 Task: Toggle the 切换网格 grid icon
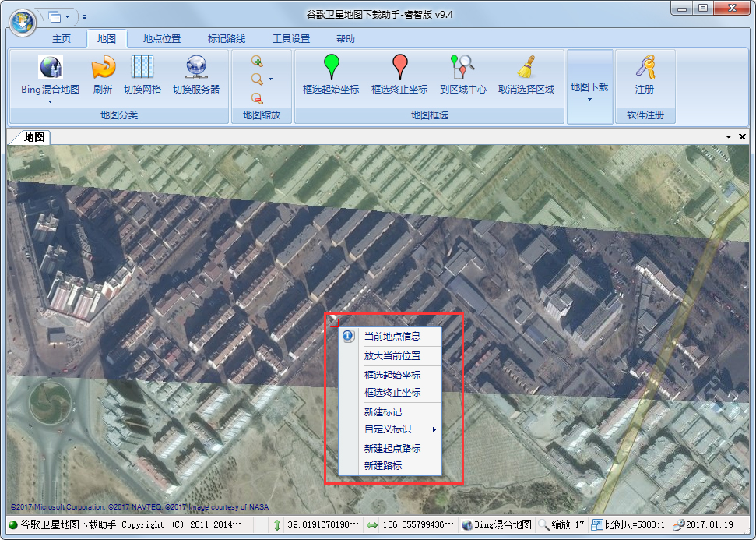[143, 69]
